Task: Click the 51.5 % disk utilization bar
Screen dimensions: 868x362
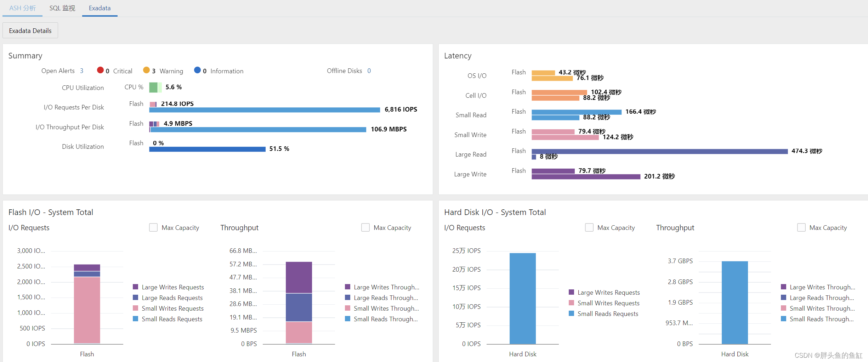Action: click(207, 149)
